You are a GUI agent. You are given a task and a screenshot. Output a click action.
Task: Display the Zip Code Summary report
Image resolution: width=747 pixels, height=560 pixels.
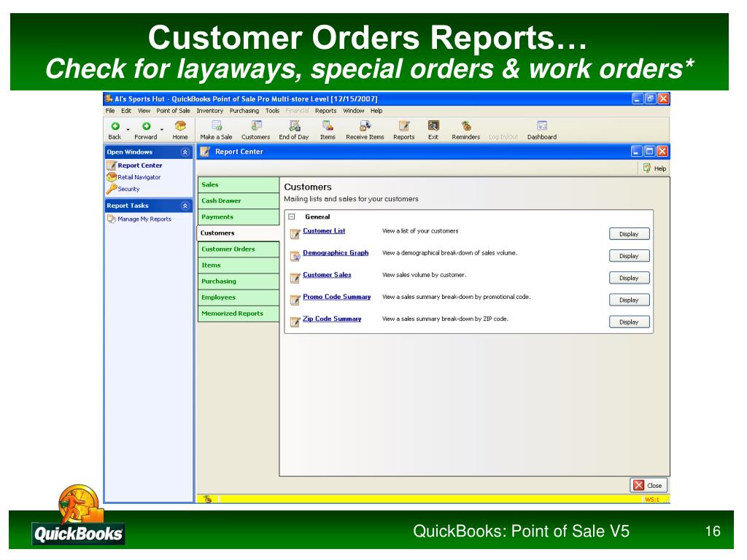pos(630,322)
